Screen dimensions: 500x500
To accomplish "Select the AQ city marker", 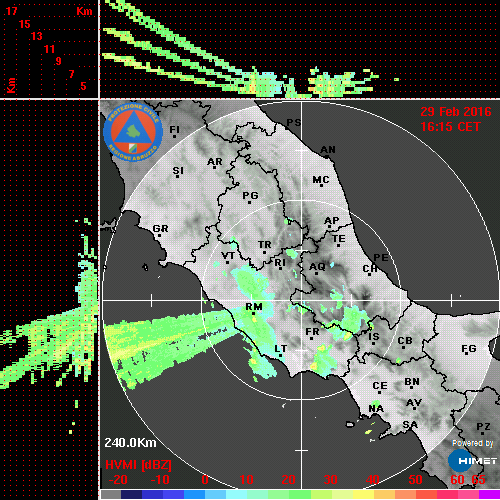I will (316, 274).
